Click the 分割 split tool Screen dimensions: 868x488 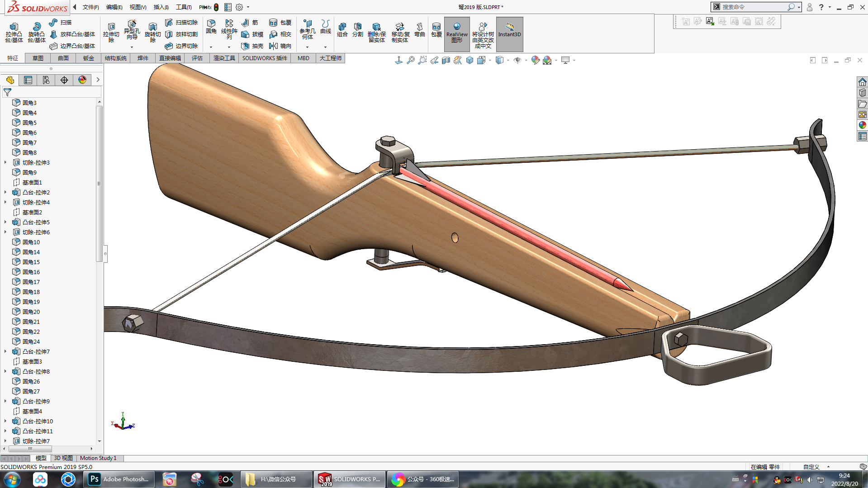pos(358,30)
